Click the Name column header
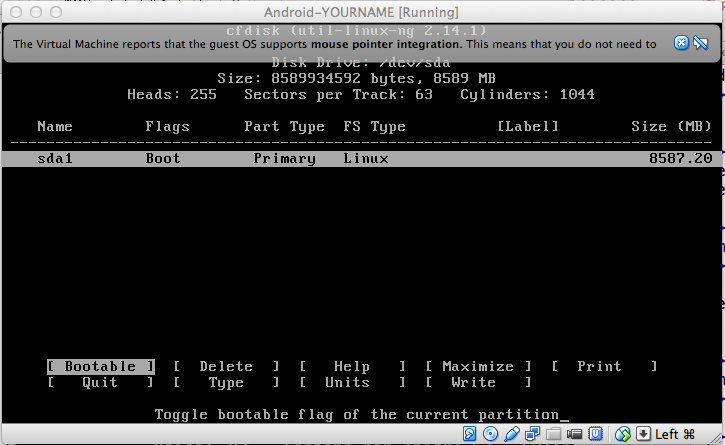This screenshot has height=445, width=725. [55, 126]
